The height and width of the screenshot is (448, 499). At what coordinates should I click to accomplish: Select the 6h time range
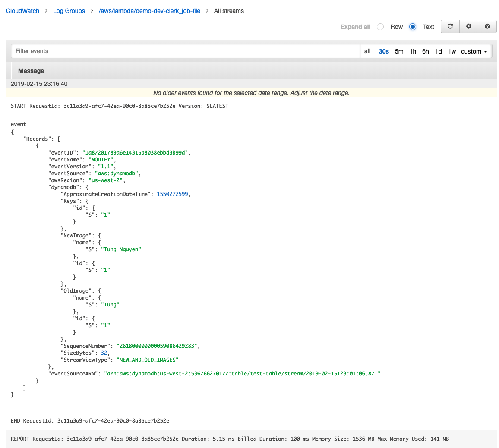point(426,51)
